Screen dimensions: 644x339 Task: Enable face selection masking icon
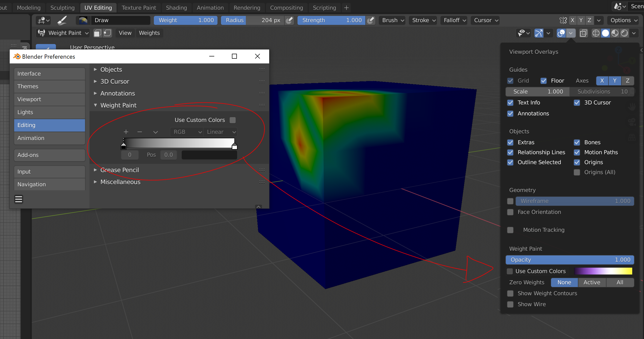97,33
